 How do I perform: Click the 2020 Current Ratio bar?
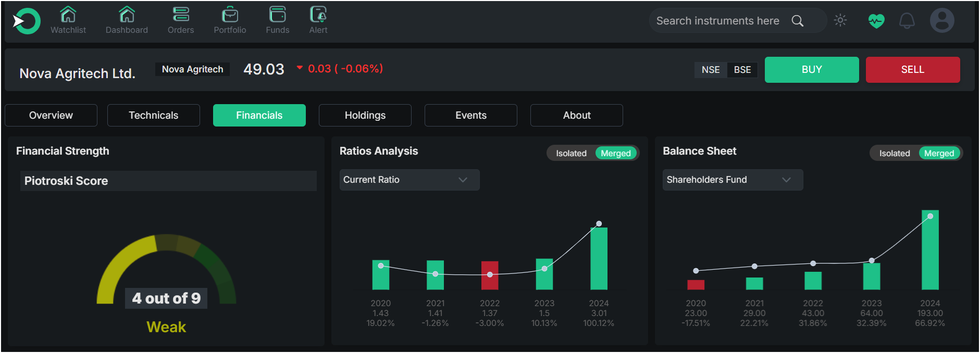(381, 275)
